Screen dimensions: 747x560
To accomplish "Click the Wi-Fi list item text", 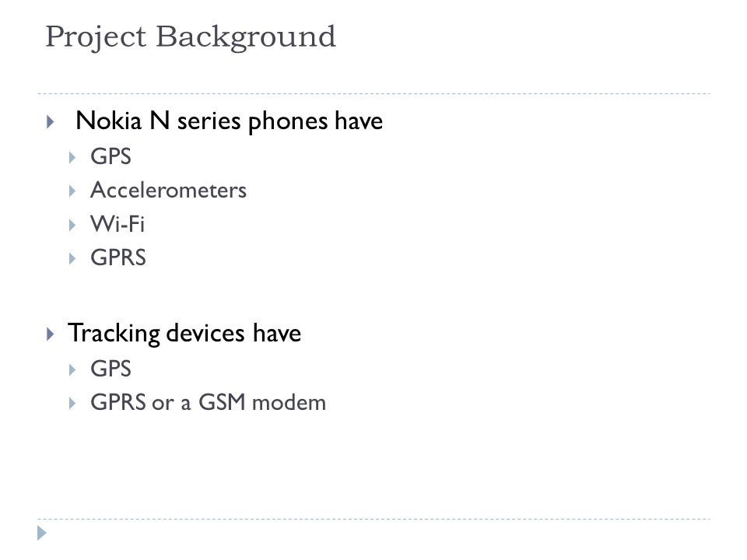I will click(x=117, y=224).
